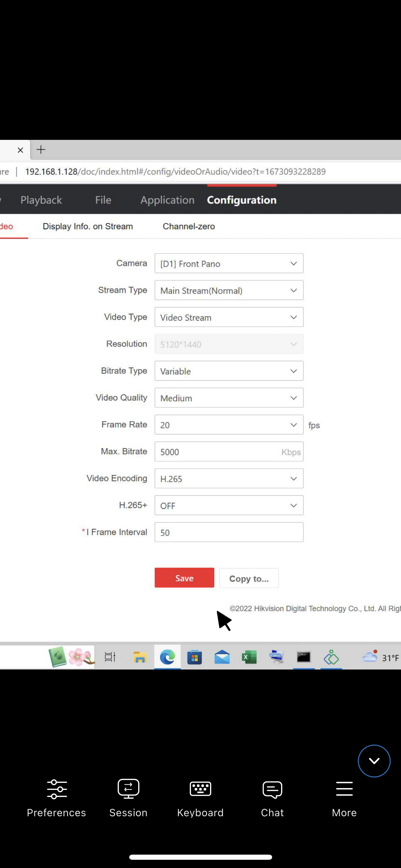Open the Mail app in the taskbar

pyautogui.click(x=222, y=657)
